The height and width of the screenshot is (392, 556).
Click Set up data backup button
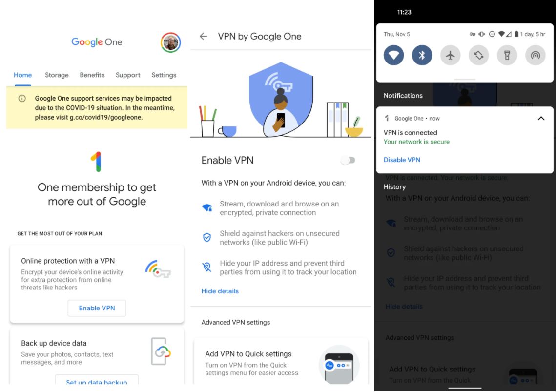[x=97, y=380]
